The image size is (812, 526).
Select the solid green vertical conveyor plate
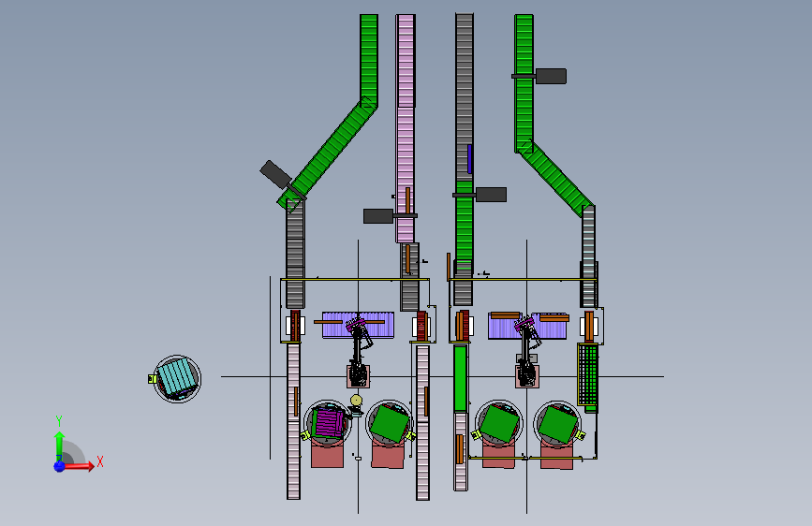[460, 379]
